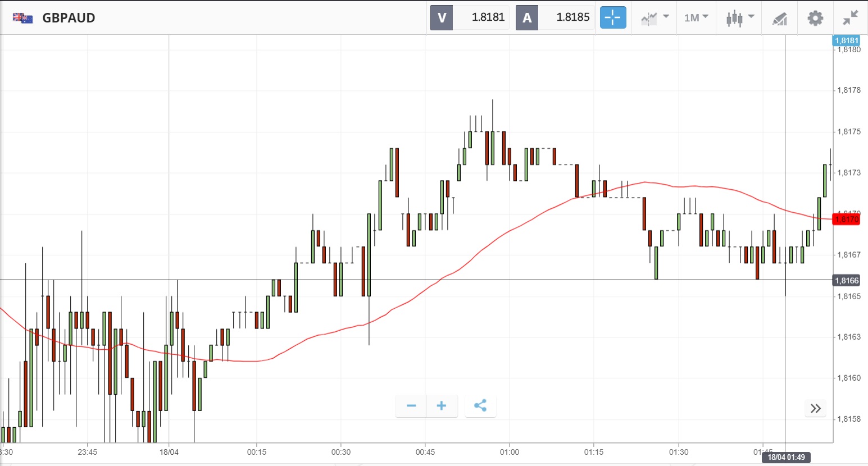This screenshot has height=466, width=868.
Task: Click the 18/04 01:49 time marker
Action: (786, 457)
